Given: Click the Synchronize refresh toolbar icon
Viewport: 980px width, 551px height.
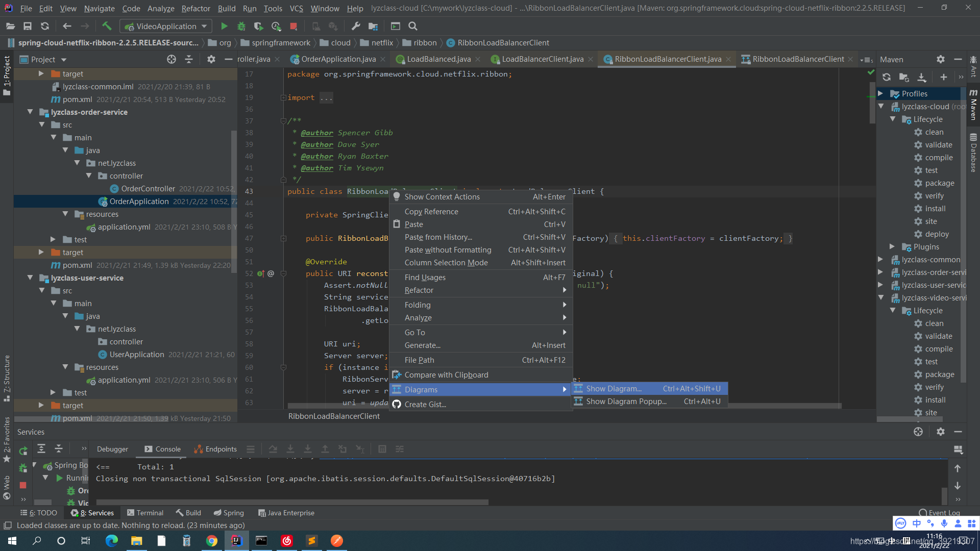Looking at the screenshot, I should pyautogui.click(x=45, y=26).
